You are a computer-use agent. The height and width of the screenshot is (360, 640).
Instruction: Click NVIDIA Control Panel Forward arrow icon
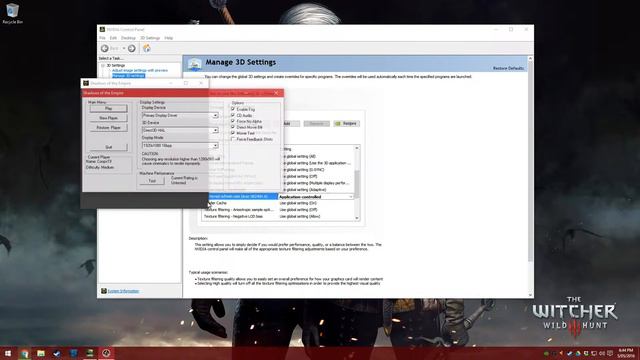(131, 49)
